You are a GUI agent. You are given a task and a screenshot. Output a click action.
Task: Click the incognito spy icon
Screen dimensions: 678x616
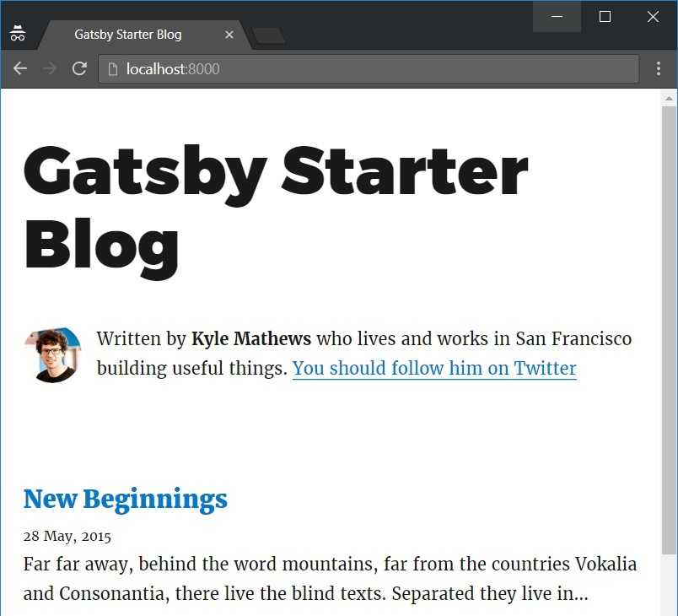(x=18, y=33)
